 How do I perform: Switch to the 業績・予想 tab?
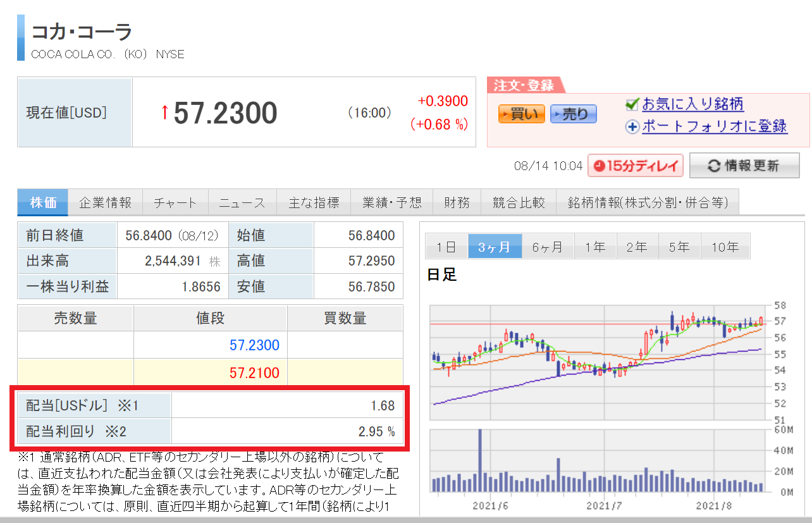pyautogui.click(x=391, y=203)
